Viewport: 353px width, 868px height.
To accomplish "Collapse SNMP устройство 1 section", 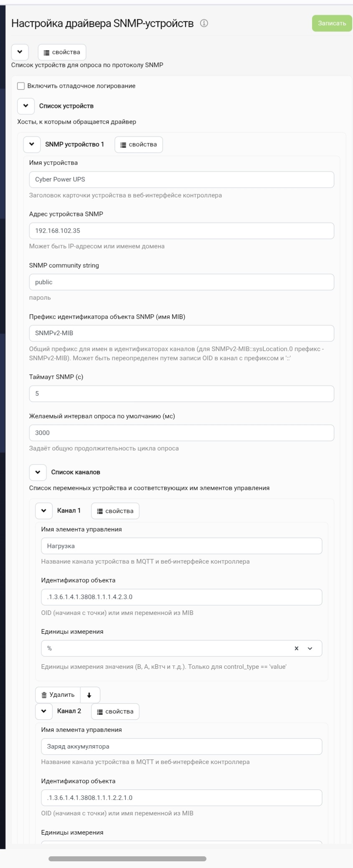I will click(32, 144).
